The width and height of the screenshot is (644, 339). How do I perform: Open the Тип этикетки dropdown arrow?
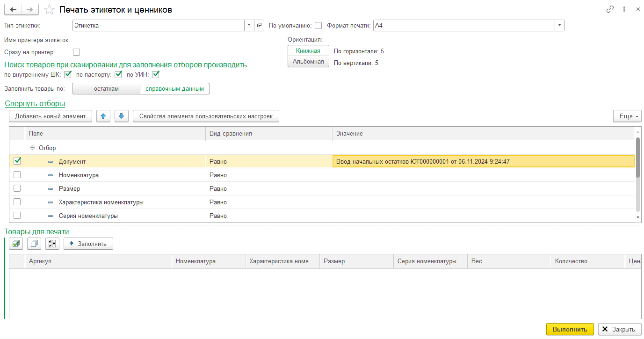click(x=249, y=26)
